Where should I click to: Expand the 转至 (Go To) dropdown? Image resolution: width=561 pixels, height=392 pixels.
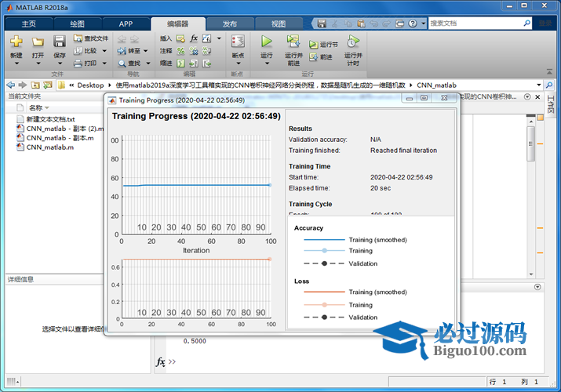[145, 51]
